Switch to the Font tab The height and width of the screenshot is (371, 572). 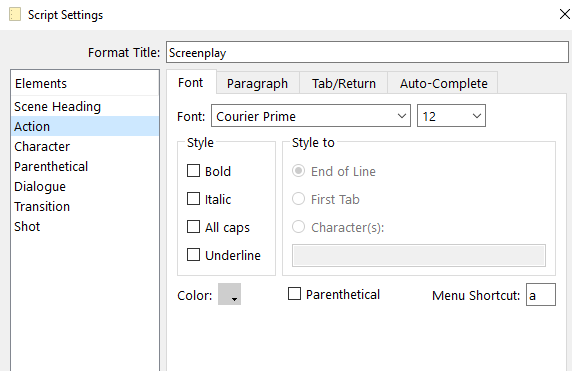pos(191,83)
